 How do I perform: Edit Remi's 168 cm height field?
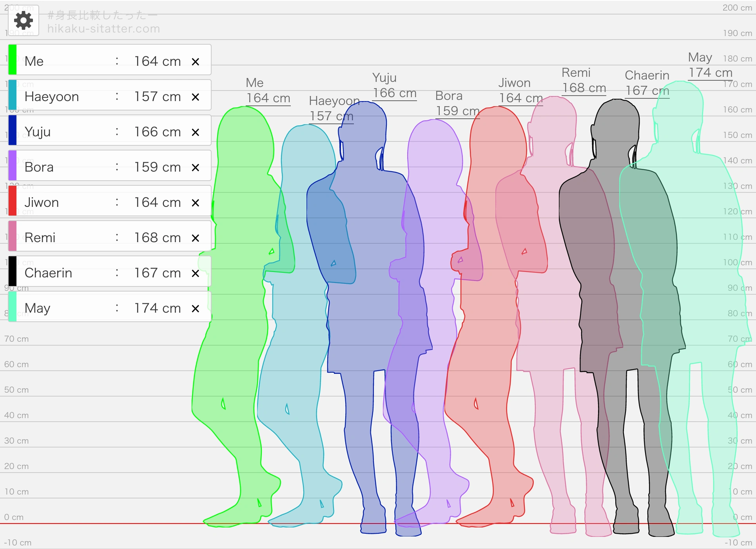[157, 237]
